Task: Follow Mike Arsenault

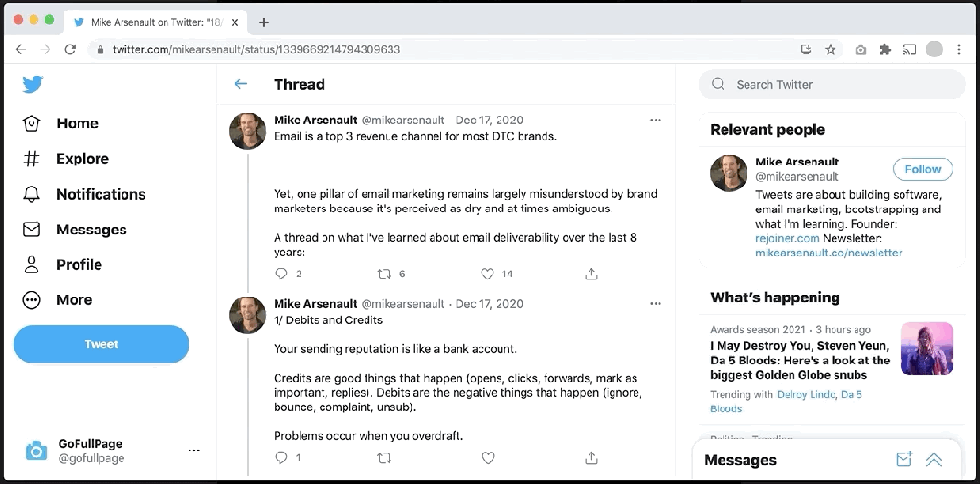Action: pos(923,169)
